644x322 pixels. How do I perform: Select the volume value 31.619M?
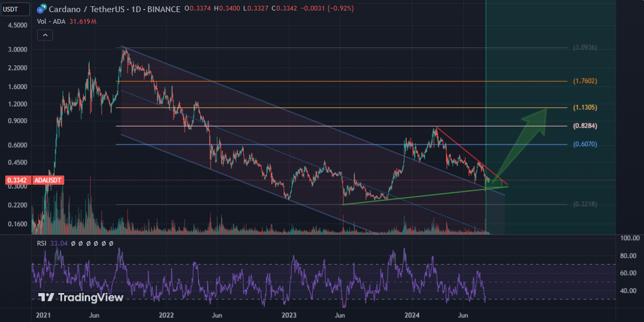[83, 22]
